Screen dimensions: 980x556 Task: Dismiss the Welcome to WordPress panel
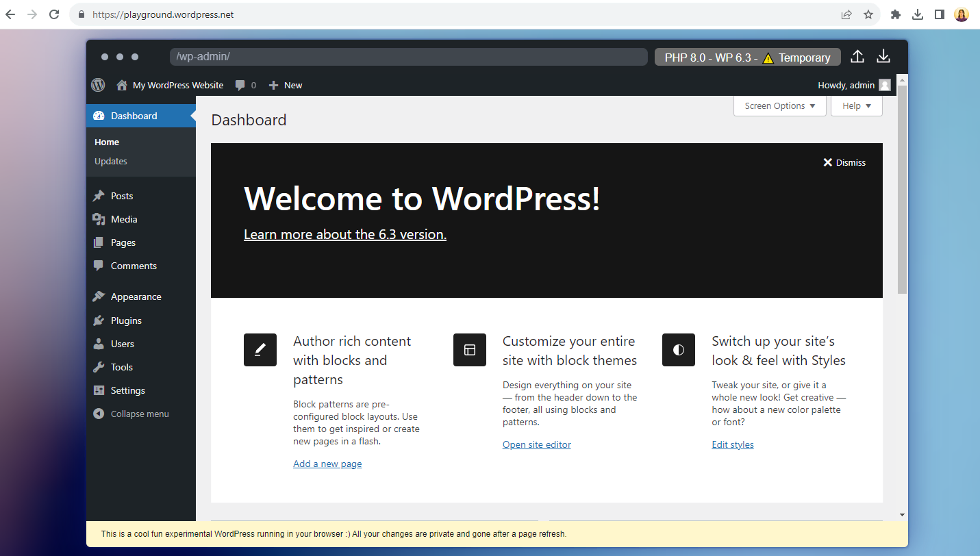[x=844, y=162]
